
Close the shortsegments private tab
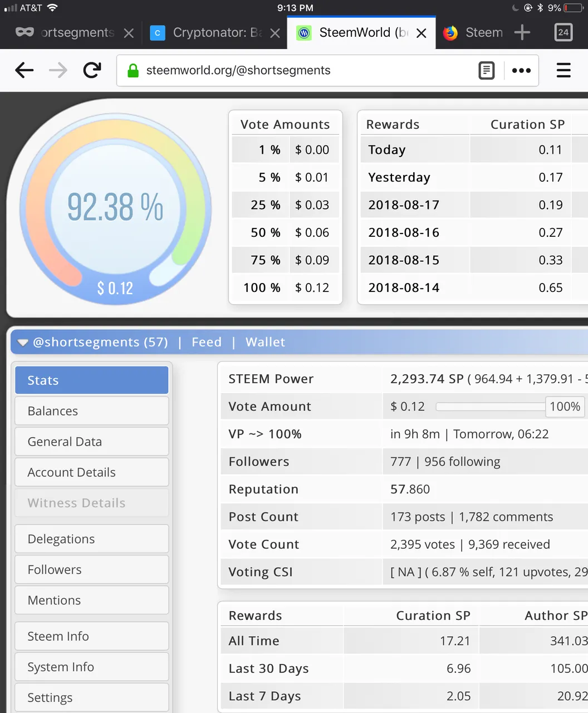click(129, 33)
